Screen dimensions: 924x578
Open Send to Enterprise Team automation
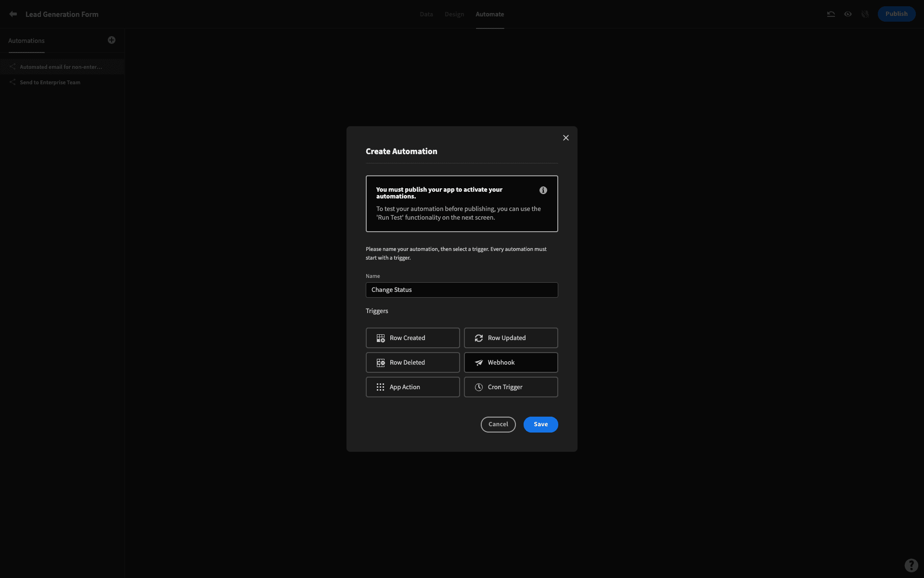[x=63, y=82]
